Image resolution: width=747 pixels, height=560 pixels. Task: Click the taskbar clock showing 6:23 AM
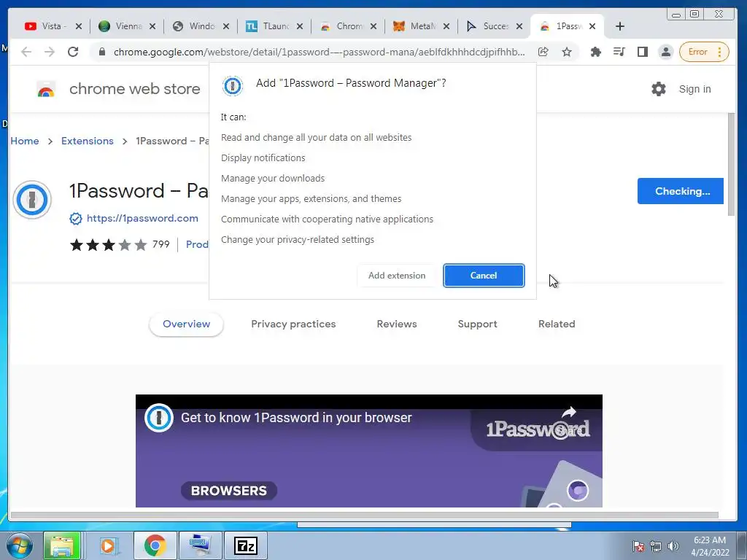point(710,546)
